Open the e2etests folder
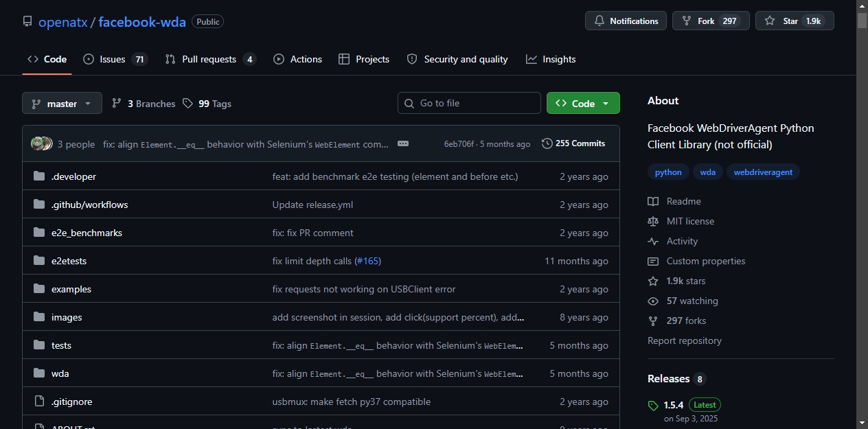This screenshot has height=429, width=868. (69, 261)
